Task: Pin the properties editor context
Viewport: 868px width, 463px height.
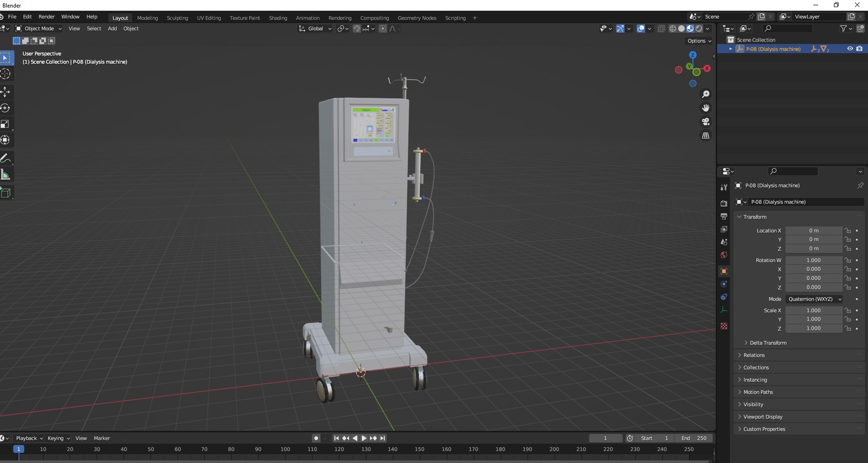Action: (x=860, y=185)
